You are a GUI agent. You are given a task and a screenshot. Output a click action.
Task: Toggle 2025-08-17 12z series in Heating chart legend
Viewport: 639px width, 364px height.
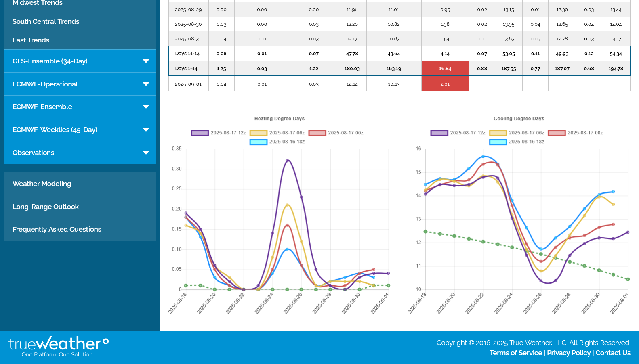(228, 133)
